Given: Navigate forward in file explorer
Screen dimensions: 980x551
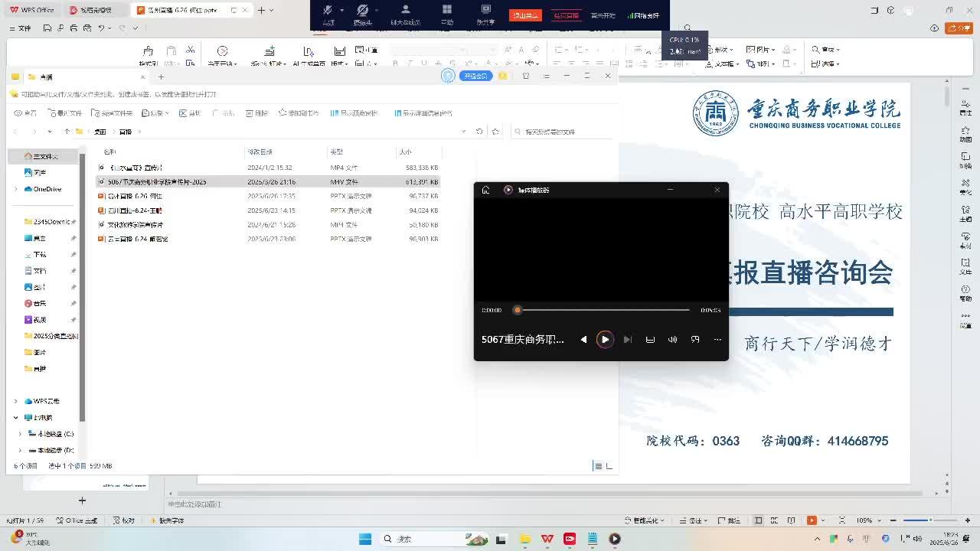Looking at the screenshot, I should (x=34, y=132).
